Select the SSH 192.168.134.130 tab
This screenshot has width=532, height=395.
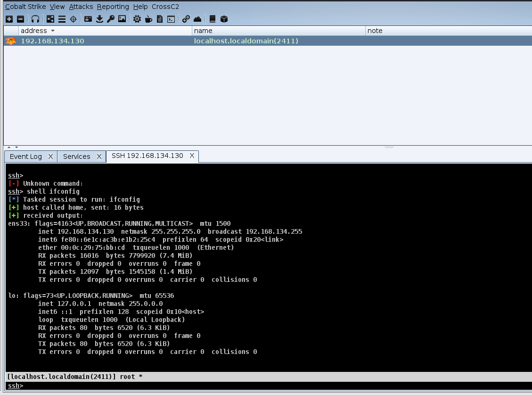click(x=147, y=156)
